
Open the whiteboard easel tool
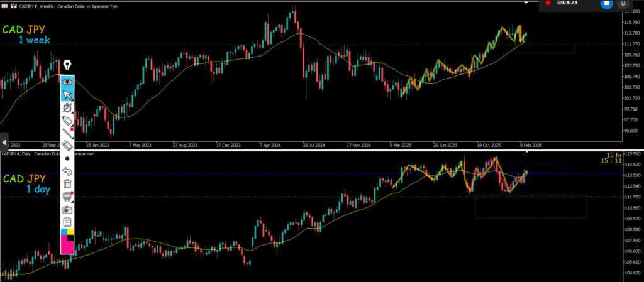pyautogui.click(x=67, y=197)
